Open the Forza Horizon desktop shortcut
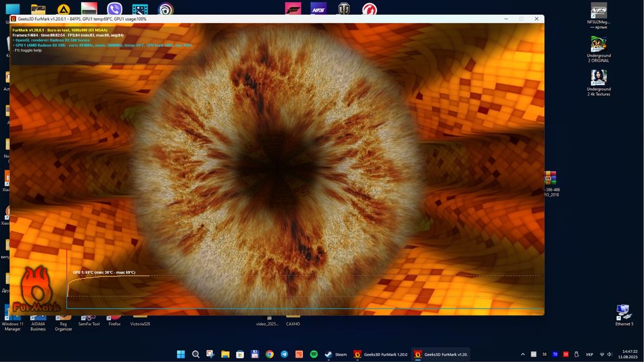This screenshot has width=644, height=362. (x=293, y=9)
